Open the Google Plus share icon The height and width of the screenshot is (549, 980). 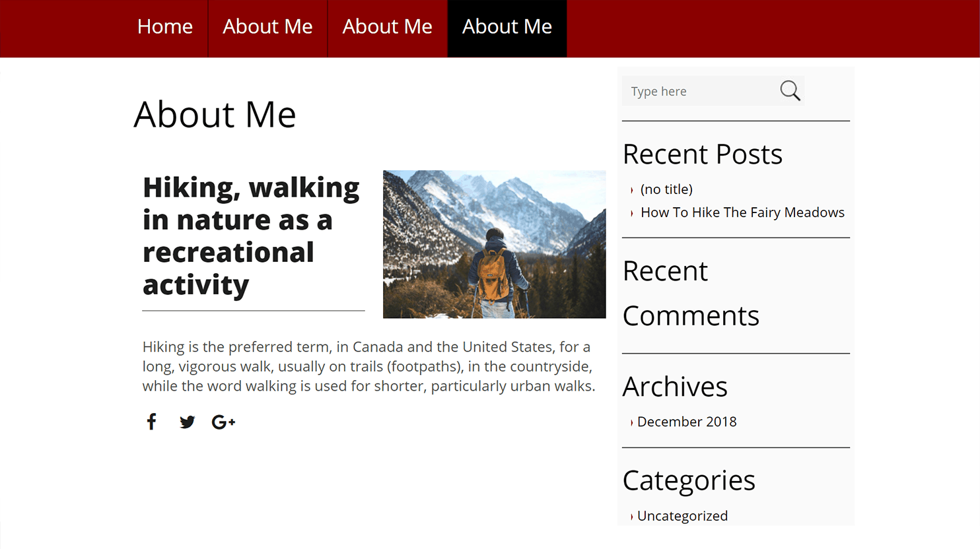click(223, 422)
